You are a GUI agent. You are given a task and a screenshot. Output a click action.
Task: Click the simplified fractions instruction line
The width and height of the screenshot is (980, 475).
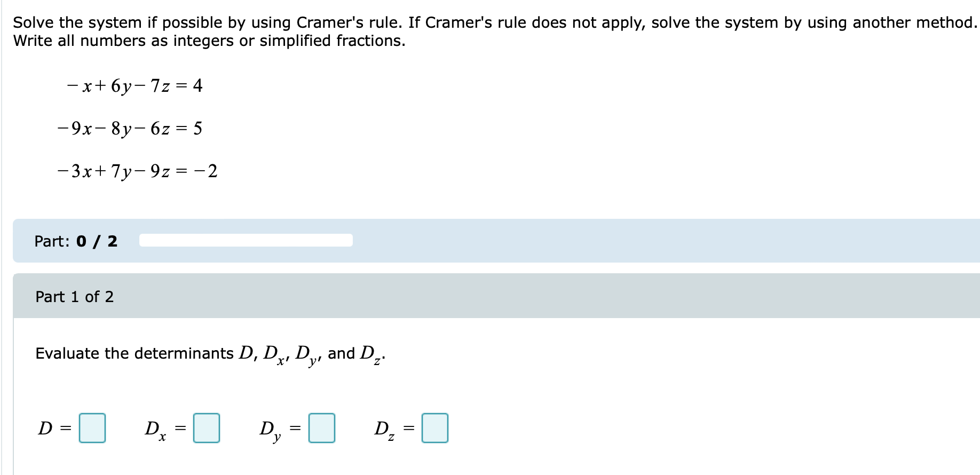[x=208, y=40]
